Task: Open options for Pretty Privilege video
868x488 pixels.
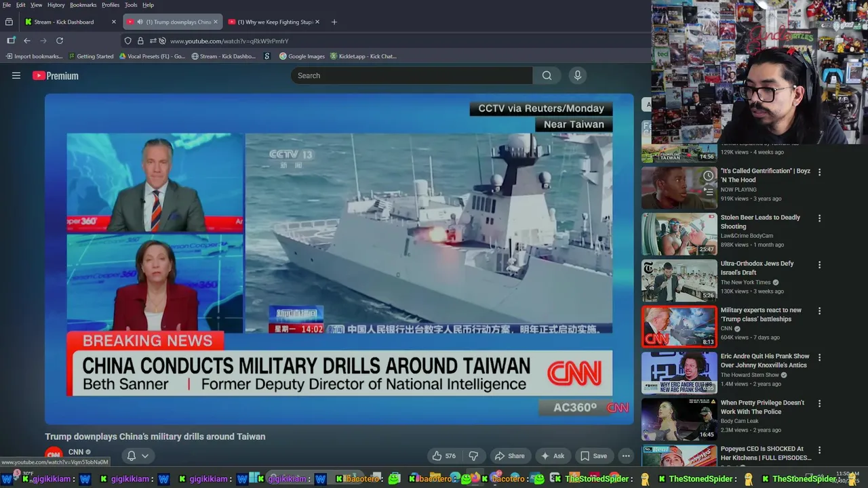Action: [x=819, y=403]
